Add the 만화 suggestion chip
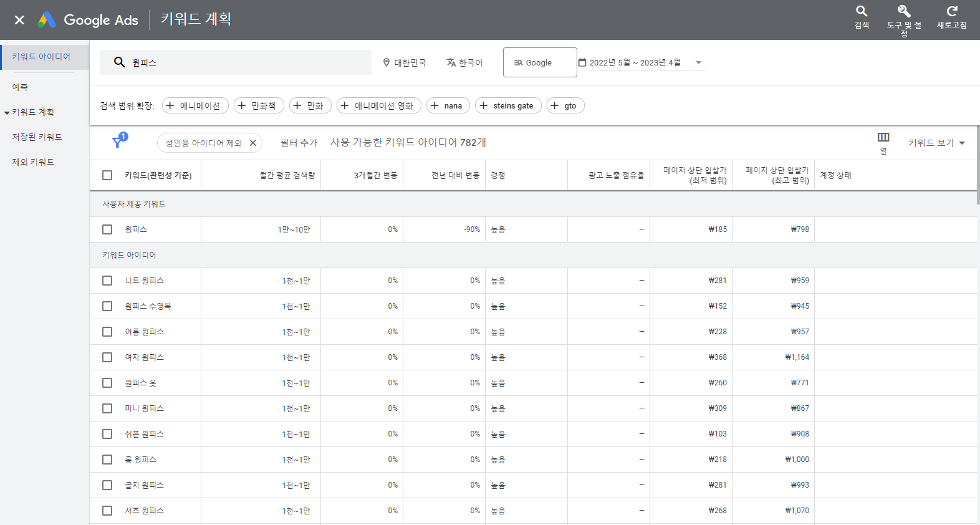This screenshot has width=980, height=525. pos(310,105)
